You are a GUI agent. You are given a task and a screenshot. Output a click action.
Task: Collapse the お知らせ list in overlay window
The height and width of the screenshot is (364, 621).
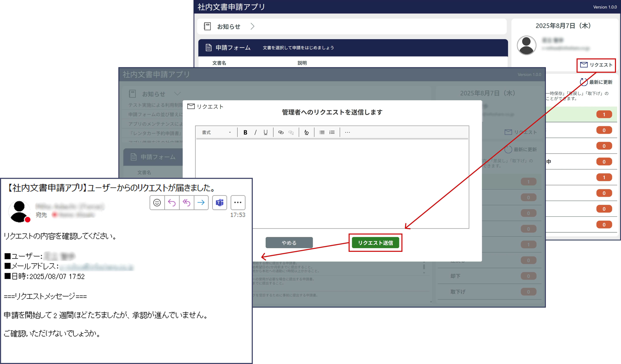pos(177,94)
